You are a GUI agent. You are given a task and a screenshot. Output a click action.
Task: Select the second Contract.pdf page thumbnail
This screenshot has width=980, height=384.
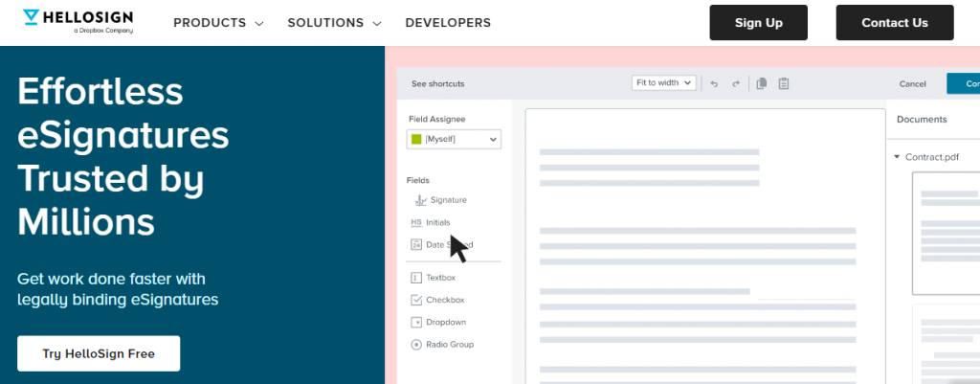coord(946,344)
